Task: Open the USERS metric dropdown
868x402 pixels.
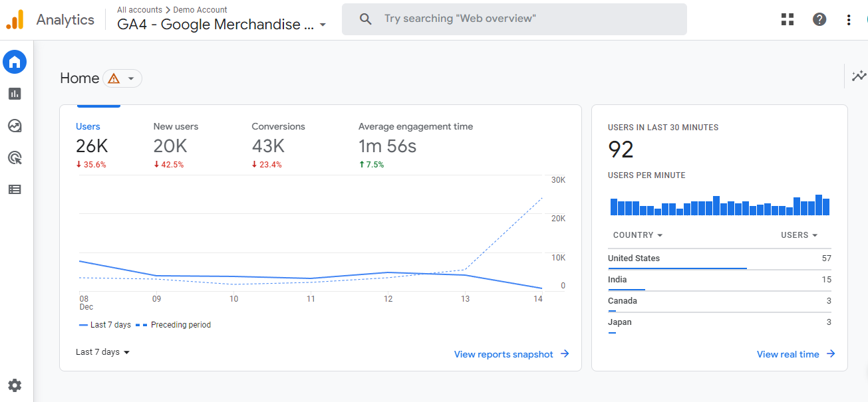Action: coord(799,235)
